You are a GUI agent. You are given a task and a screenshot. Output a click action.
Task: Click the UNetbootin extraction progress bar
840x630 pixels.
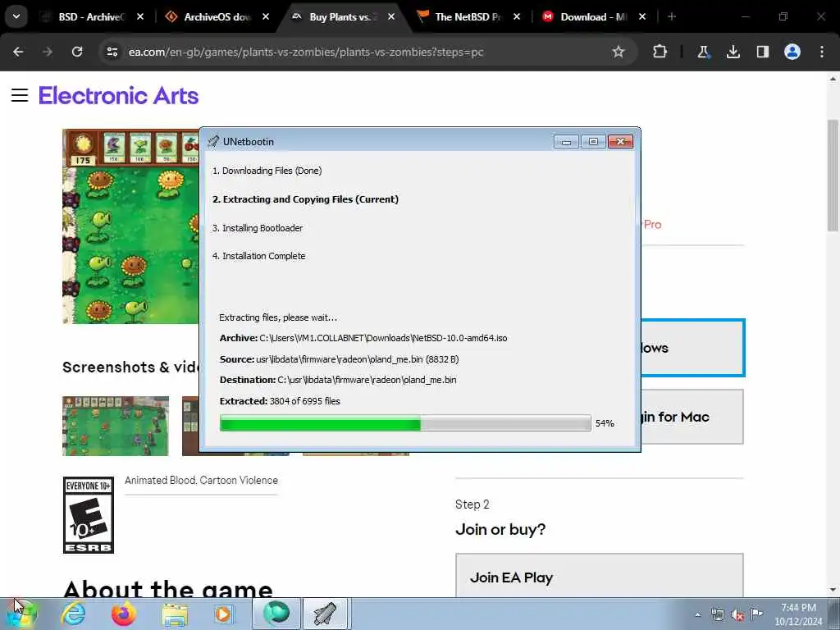(x=405, y=423)
